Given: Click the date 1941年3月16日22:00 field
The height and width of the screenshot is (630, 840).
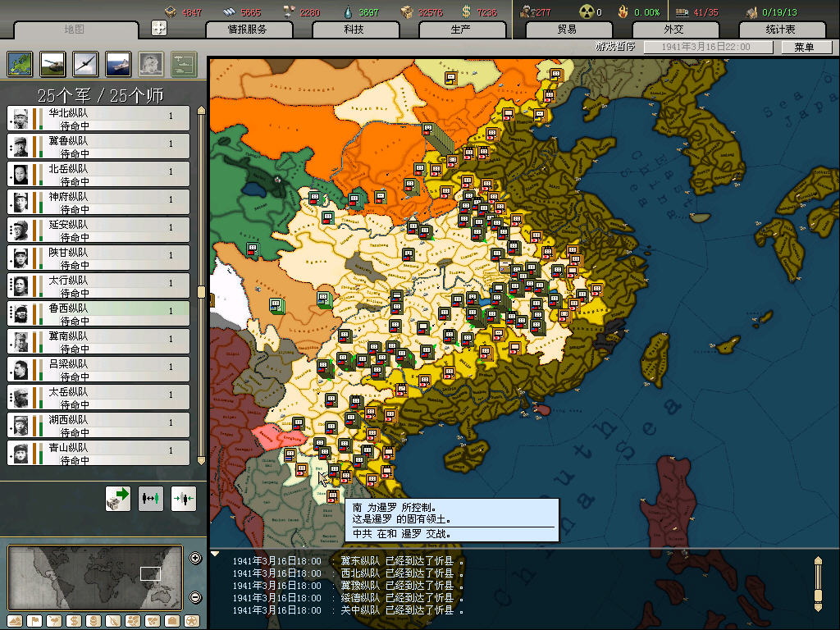Looking at the screenshot, I should [708, 47].
